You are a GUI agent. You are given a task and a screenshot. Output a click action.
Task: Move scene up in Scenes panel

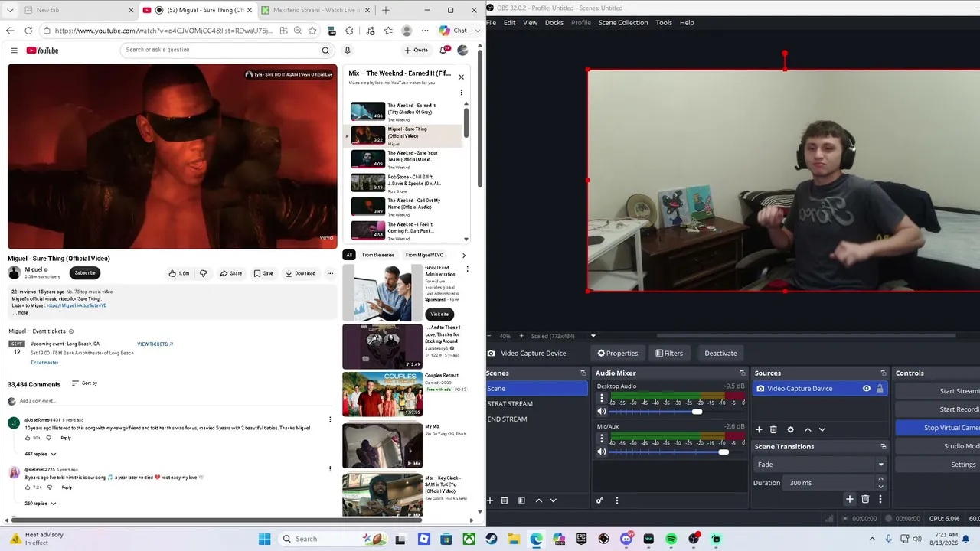(538, 500)
